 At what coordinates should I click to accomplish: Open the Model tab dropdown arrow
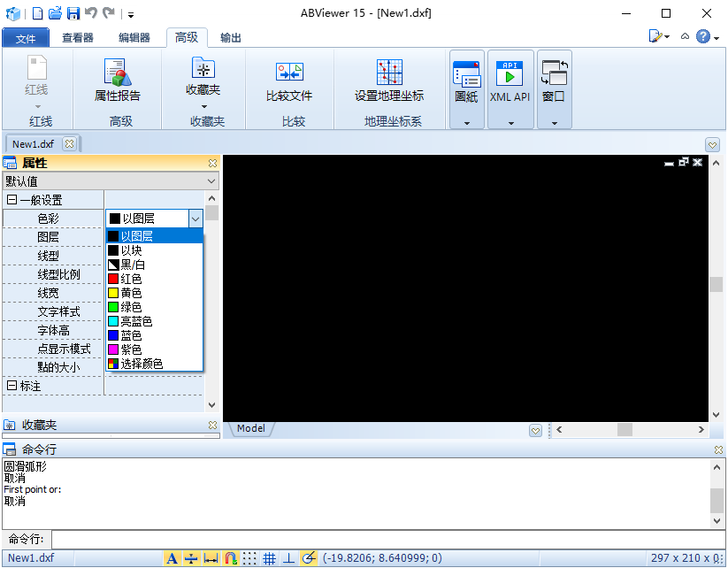point(535,429)
